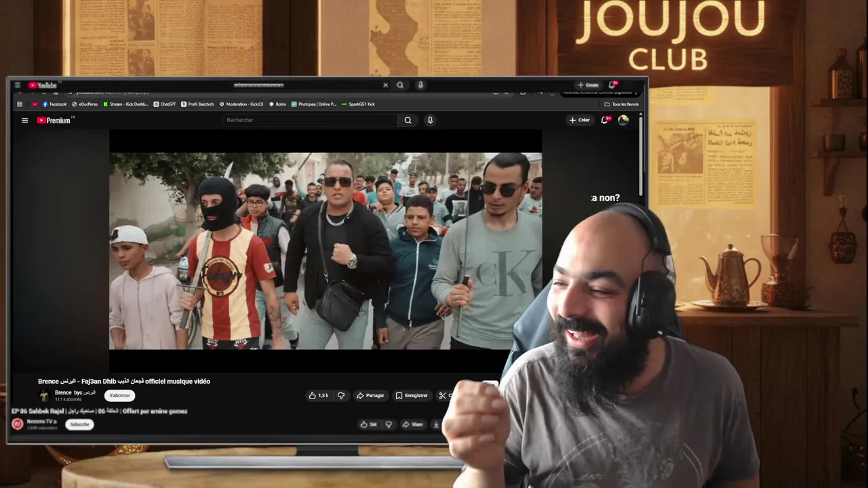Start voice search beside the Rechercher field
Screen dimensions: 868x488
(430, 120)
